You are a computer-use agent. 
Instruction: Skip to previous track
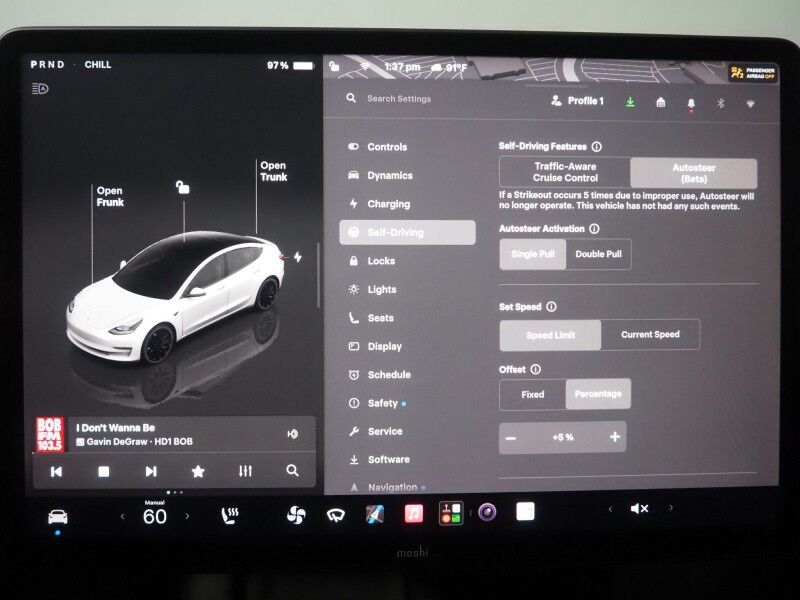pyautogui.click(x=56, y=471)
